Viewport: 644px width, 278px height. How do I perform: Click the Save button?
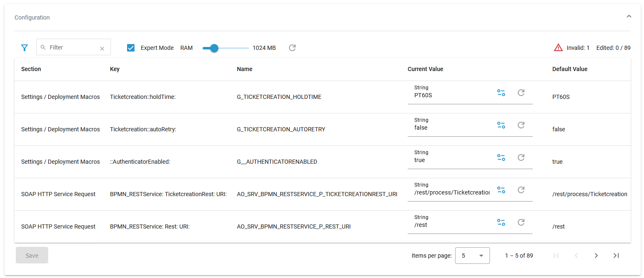(32, 255)
